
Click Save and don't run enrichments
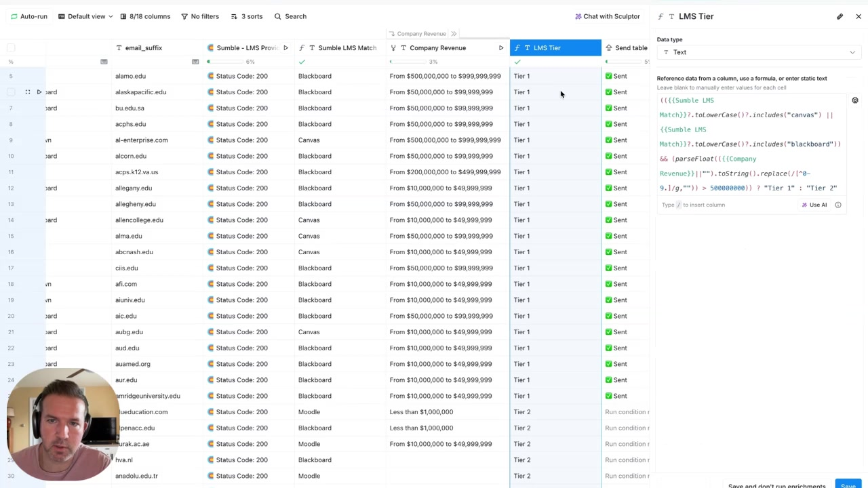click(776, 485)
